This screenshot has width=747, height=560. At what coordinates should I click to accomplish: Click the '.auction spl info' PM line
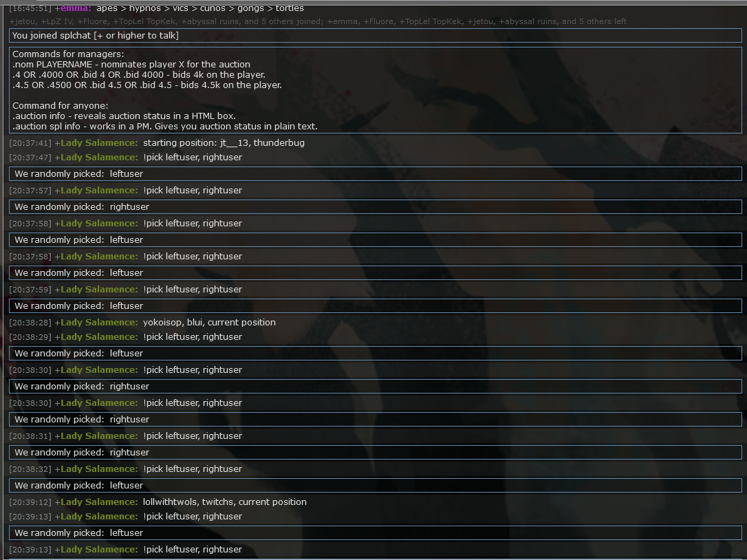click(x=165, y=127)
